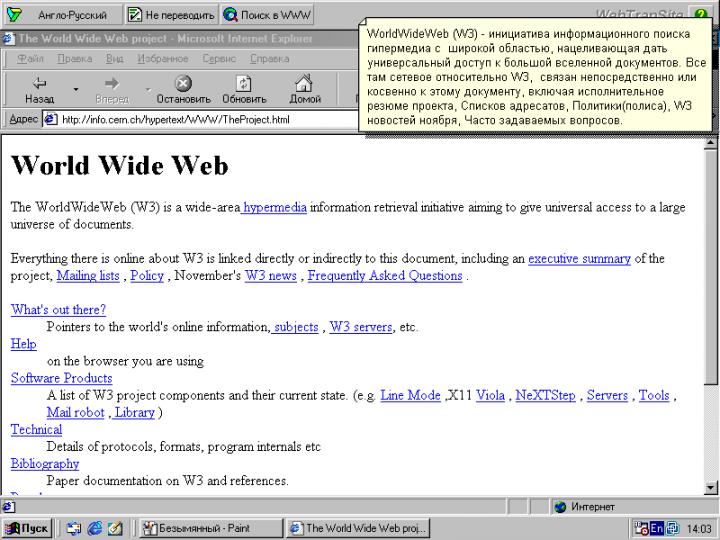The width and height of the screenshot is (720, 540).
Task: Click the first system tray icon
Action: pyautogui.click(x=641, y=529)
